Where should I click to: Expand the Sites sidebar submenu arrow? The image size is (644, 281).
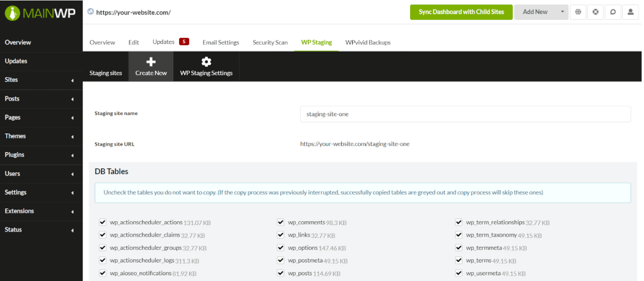point(72,81)
